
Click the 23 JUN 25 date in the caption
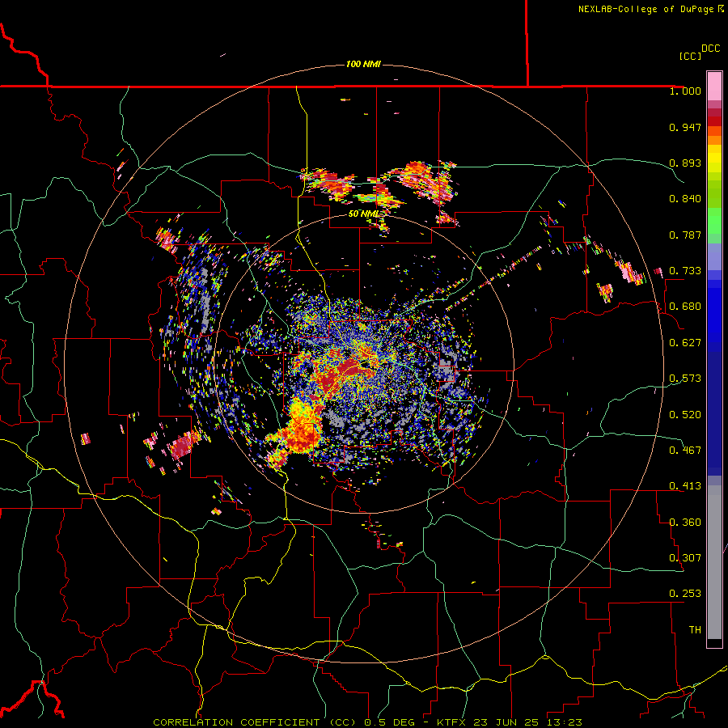506,722
